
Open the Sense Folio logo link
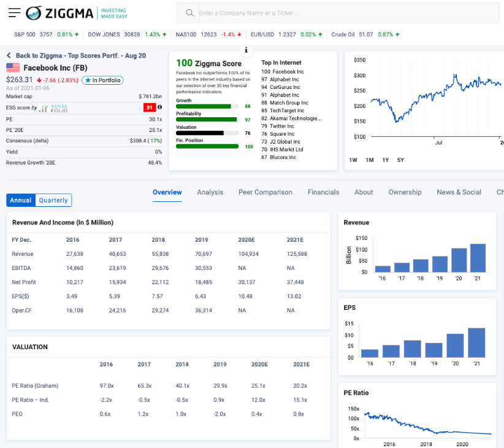click(x=54, y=109)
